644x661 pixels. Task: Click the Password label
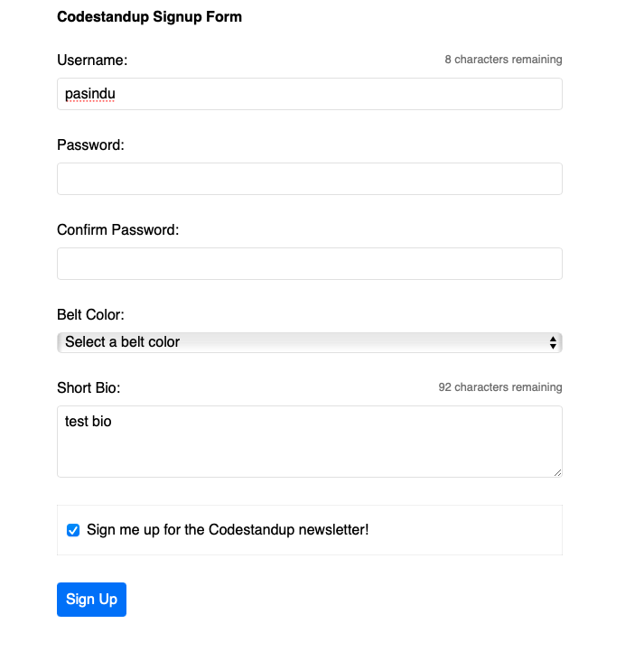[90, 144]
